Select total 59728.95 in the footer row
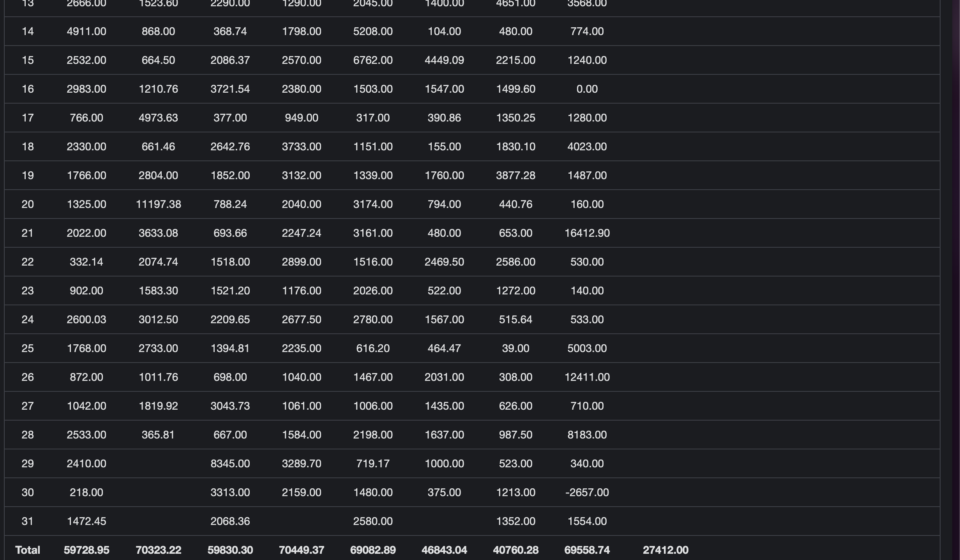 [86, 550]
